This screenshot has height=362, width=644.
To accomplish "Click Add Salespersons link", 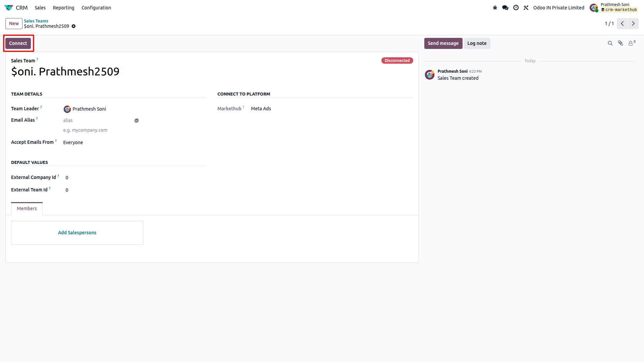I will [77, 233].
